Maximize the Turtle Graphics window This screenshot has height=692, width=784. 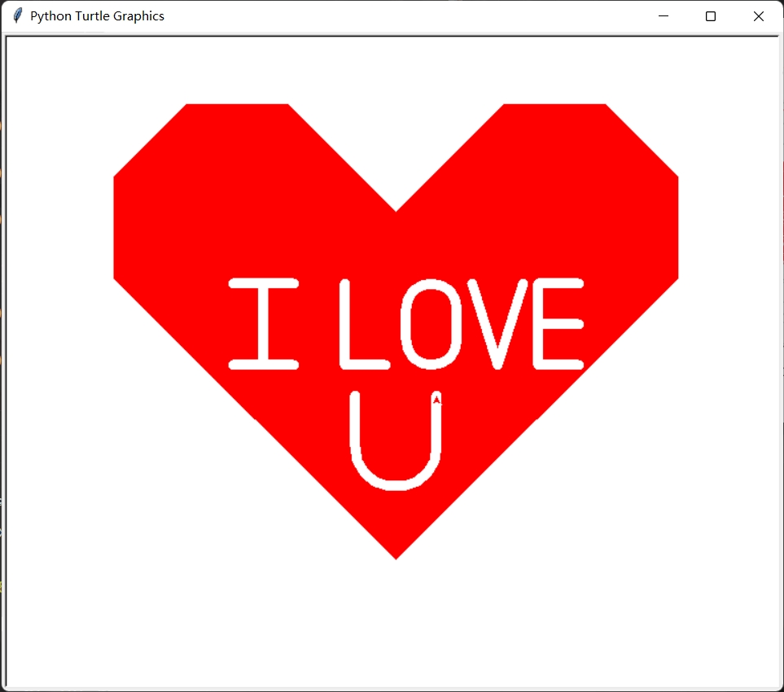[x=711, y=16]
